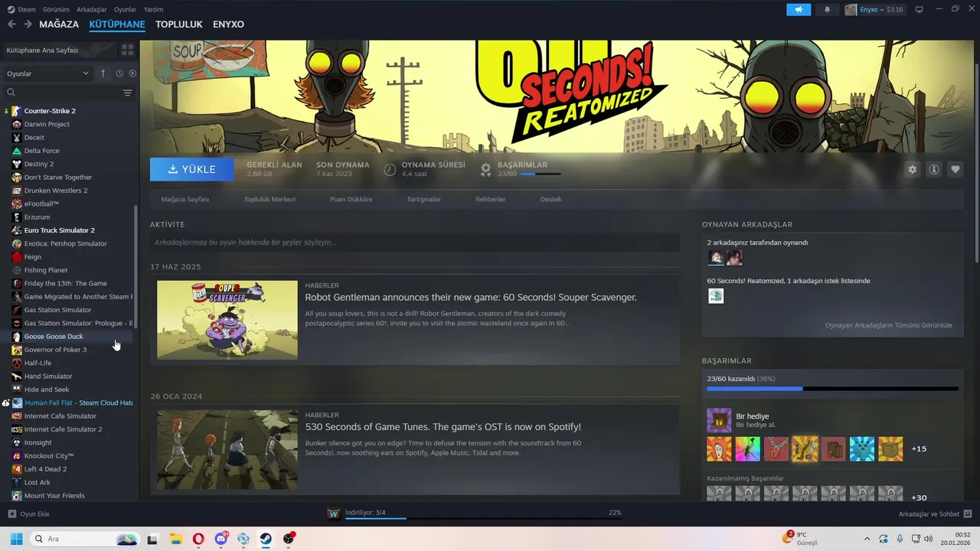The height and width of the screenshot is (551, 980).
Task: Open the Steam taskbar icon
Action: [x=266, y=539]
